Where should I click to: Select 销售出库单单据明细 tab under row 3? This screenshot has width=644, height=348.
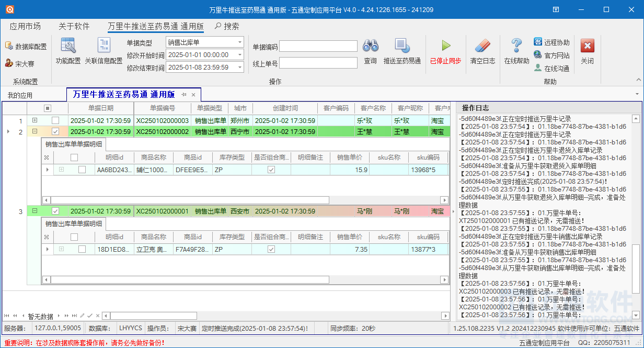click(74, 224)
